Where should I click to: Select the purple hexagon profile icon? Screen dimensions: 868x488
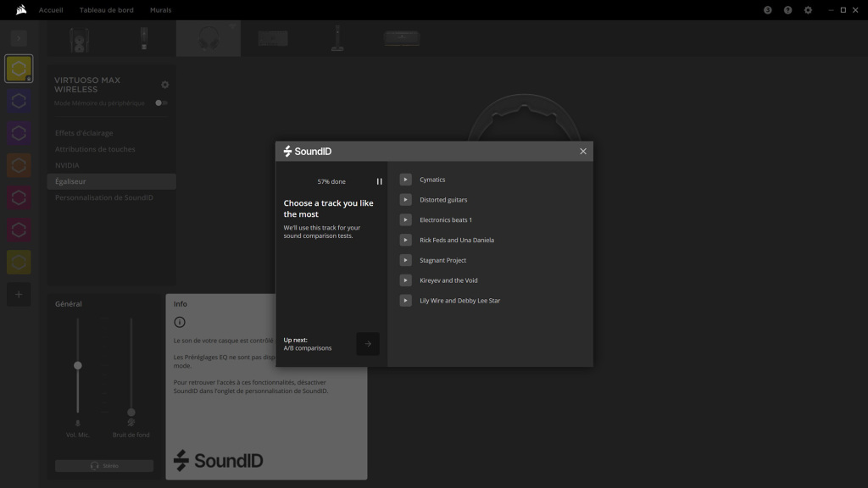(x=19, y=133)
